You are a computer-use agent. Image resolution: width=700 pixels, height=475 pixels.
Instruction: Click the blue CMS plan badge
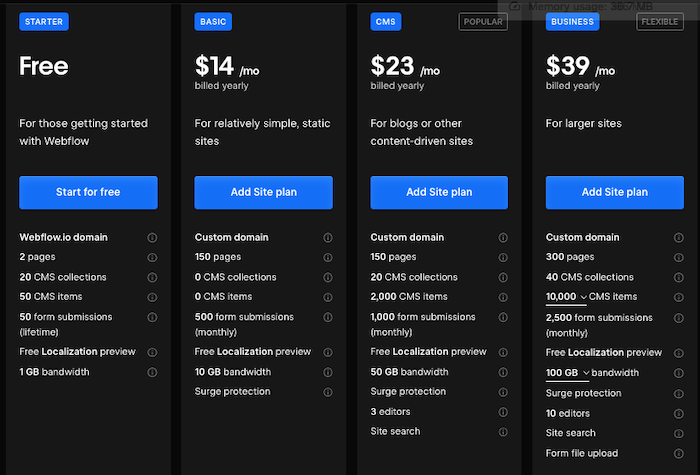[x=386, y=21]
